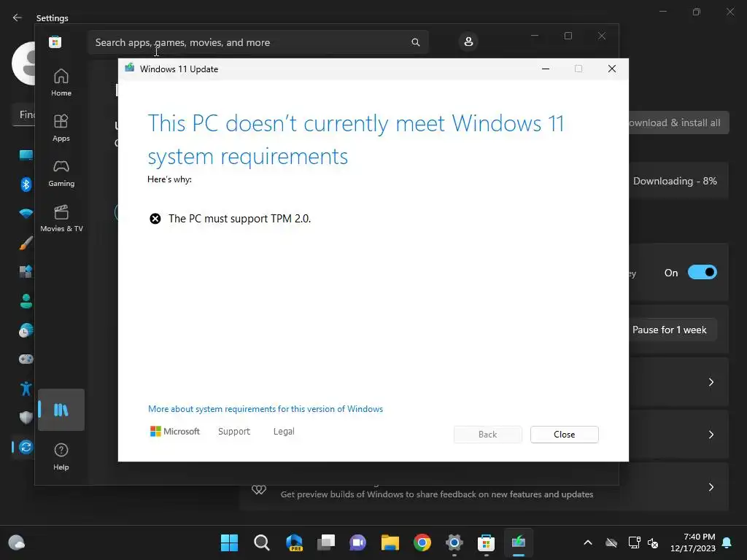Open Network & internet in Settings sidebar
The width and height of the screenshot is (747, 560).
click(x=26, y=214)
